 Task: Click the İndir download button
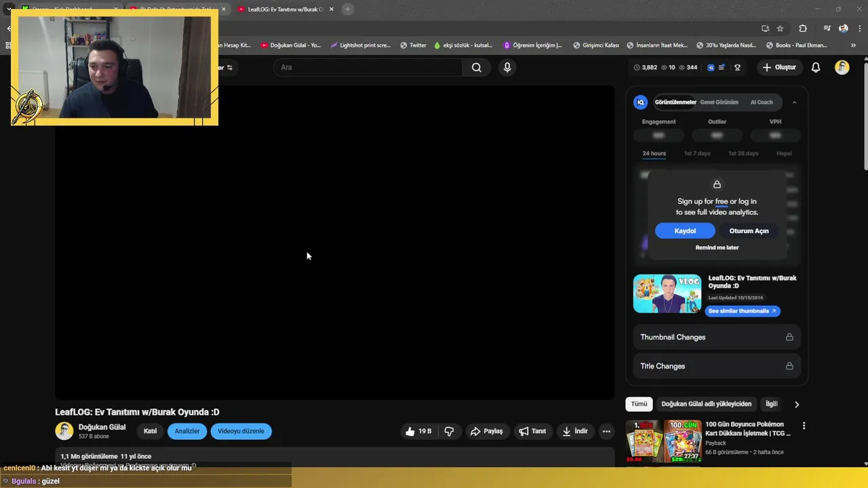(575, 431)
